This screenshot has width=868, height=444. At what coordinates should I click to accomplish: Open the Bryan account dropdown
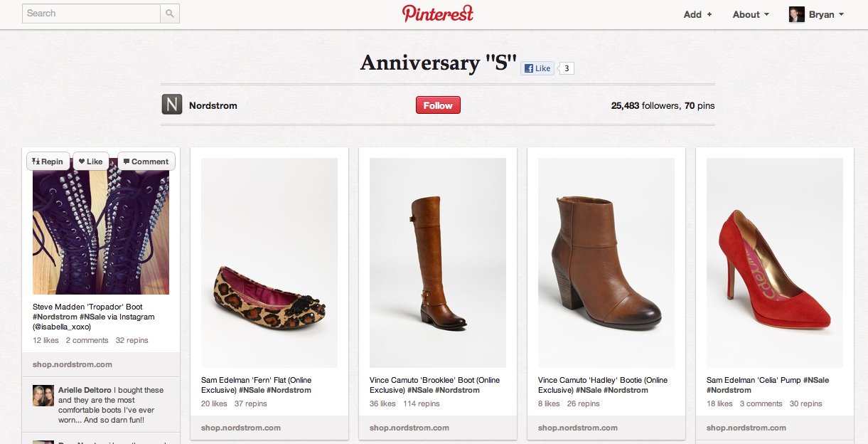pyautogui.click(x=826, y=14)
